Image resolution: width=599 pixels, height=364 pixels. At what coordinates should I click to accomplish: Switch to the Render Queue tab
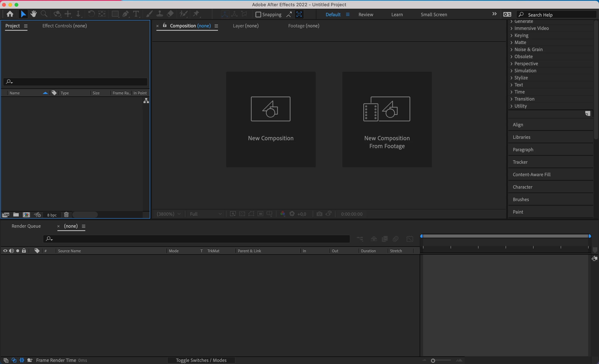click(26, 226)
